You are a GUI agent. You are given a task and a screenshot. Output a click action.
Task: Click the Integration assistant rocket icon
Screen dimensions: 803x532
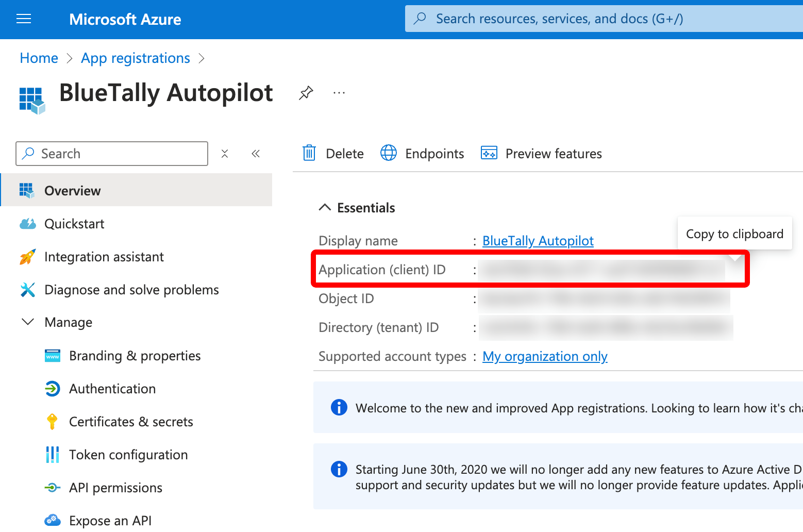coord(27,257)
